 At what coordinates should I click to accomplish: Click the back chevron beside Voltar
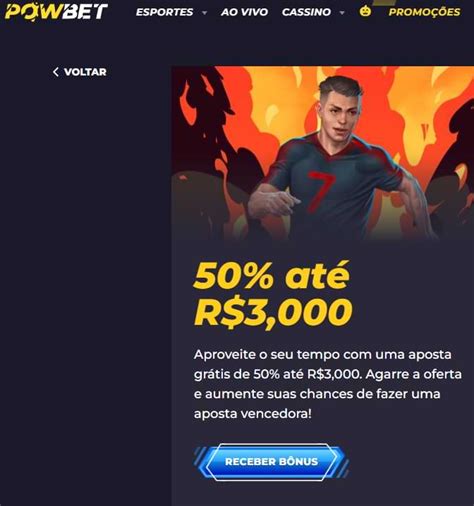point(56,72)
